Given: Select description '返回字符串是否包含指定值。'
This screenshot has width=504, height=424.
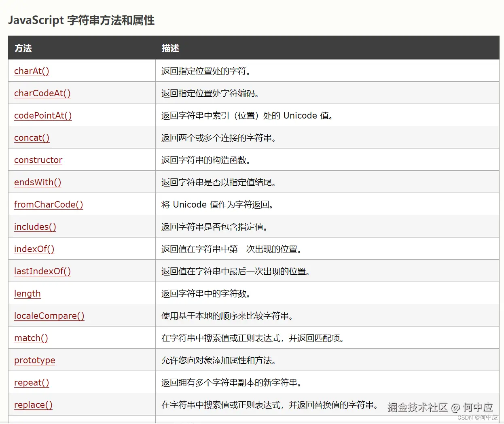Looking at the screenshot, I should (215, 227).
